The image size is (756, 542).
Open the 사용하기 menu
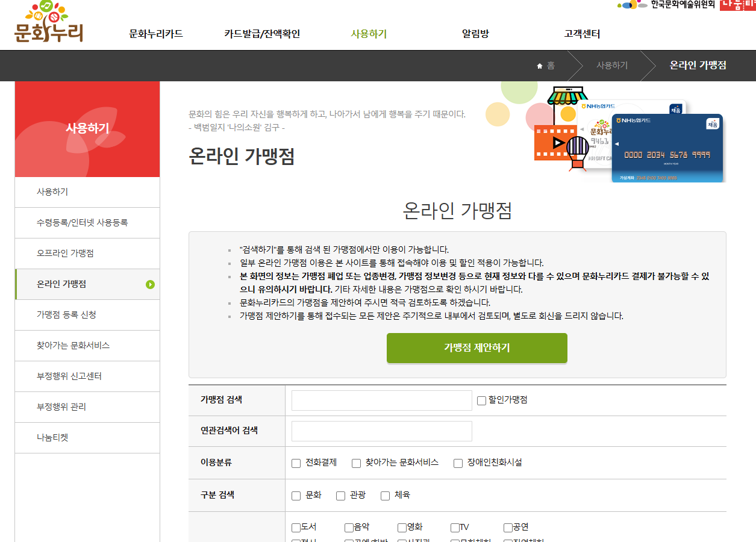[369, 34]
